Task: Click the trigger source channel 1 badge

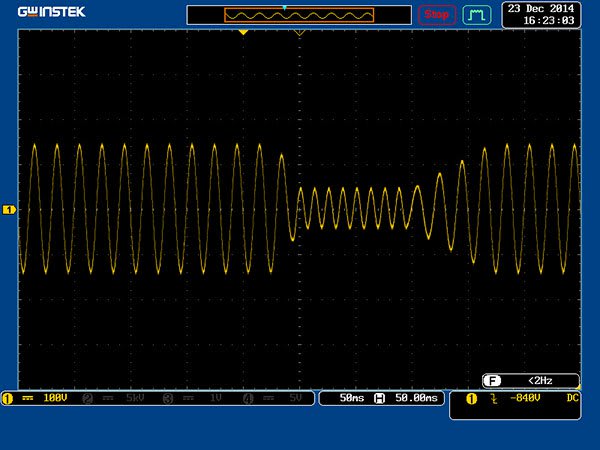Action: 471,399
